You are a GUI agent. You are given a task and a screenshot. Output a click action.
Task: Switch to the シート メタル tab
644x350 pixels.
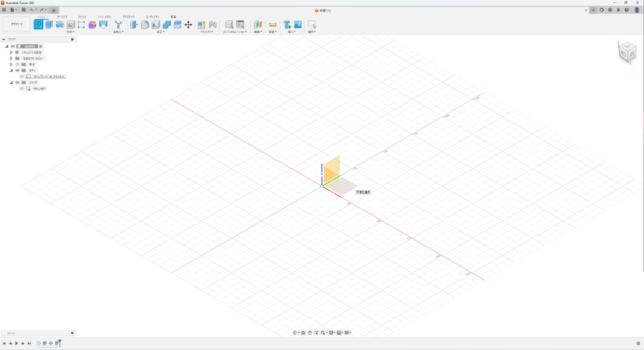click(104, 17)
